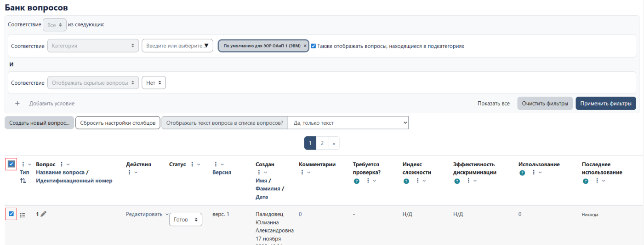Open the comments count '0' for question 1
Screen dimensions: 644x245
tap(300, 215)
